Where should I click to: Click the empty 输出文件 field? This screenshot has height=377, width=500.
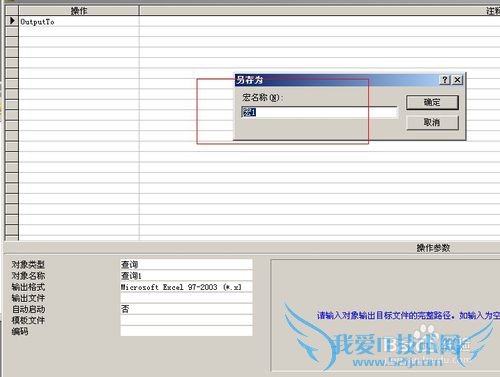tap(186, 298)
